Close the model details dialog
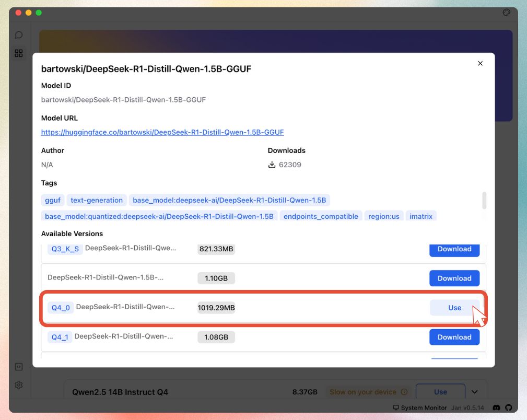The image size is (527, 420). (480, 63)
